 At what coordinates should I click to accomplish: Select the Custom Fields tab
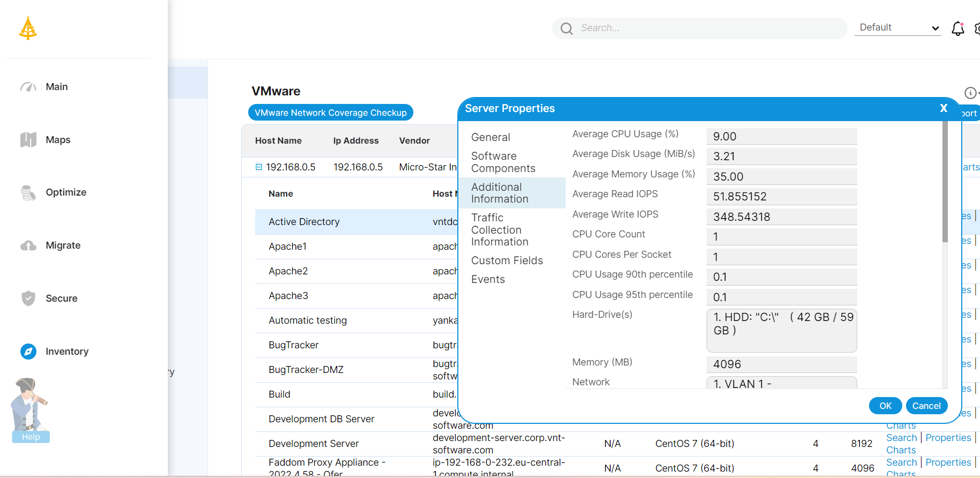507,260
